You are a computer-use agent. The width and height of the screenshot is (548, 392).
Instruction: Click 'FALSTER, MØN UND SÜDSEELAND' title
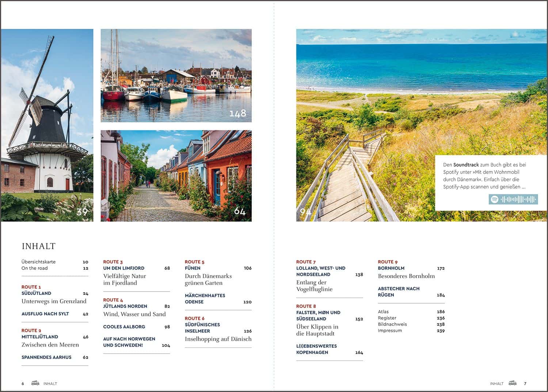(x=318, y=316)
